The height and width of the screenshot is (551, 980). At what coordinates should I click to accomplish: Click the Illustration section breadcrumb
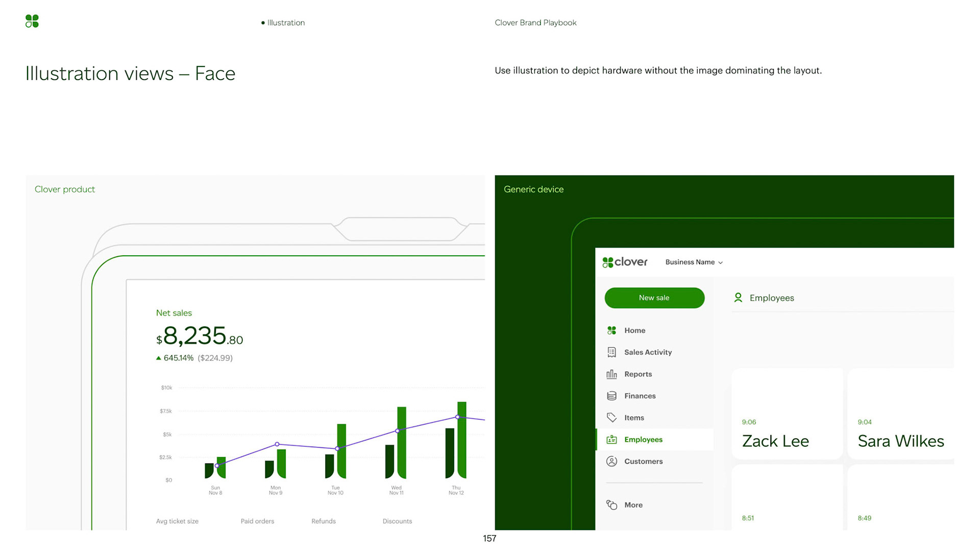283,22
